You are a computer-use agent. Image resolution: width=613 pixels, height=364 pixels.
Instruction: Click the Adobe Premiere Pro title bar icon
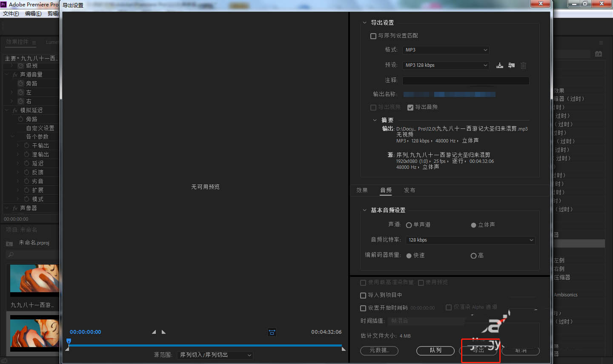[4, 4]
